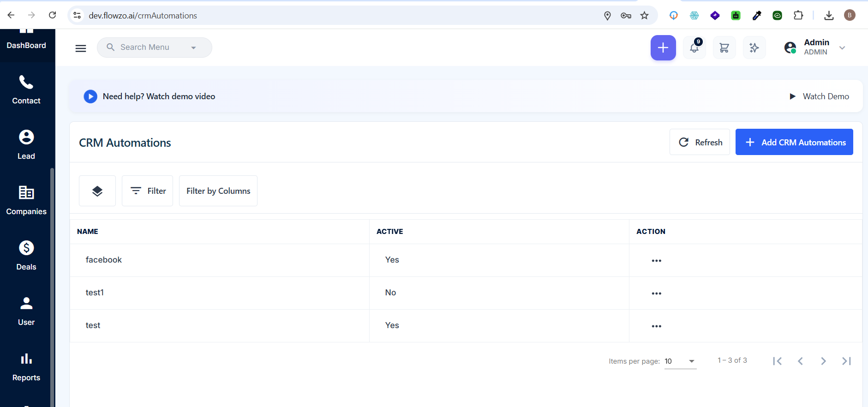Click the CRM Automations heading
The width and height of the screenshot is (868, 407).
coord(125,143)
